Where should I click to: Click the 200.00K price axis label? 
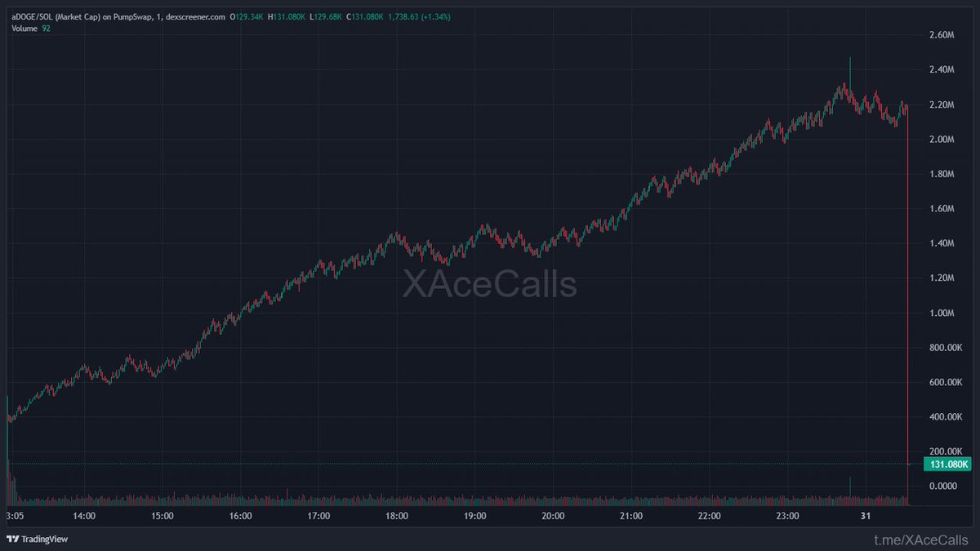tap(946, 452)
